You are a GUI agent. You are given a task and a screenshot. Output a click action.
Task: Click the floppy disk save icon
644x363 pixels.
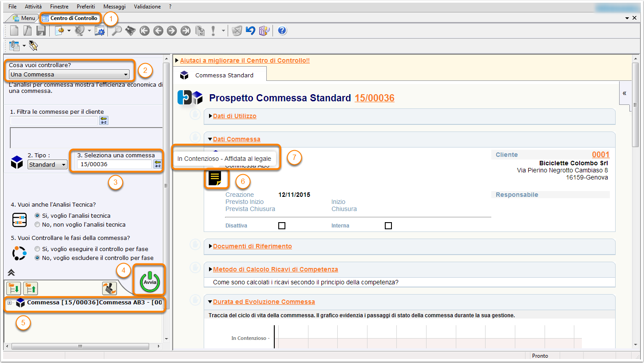pyautogui.click(x=41, y=31)
